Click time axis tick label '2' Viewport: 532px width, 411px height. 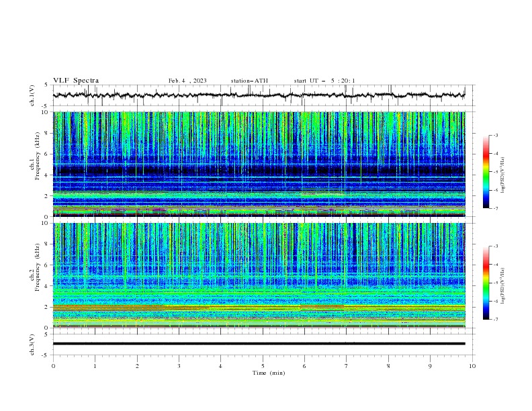[x=137, y=366]
